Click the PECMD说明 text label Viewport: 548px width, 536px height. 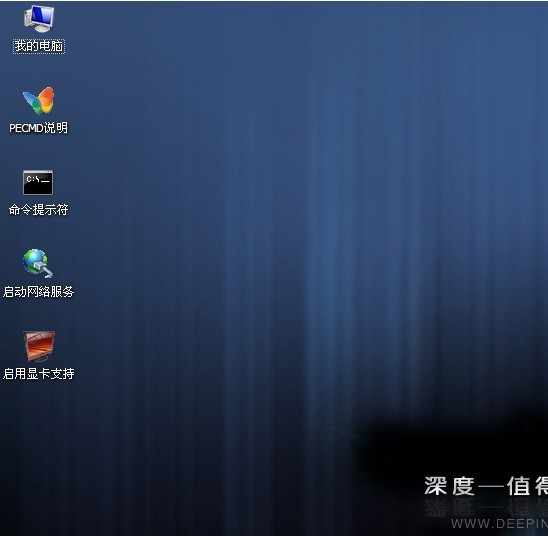pos(38,128)
